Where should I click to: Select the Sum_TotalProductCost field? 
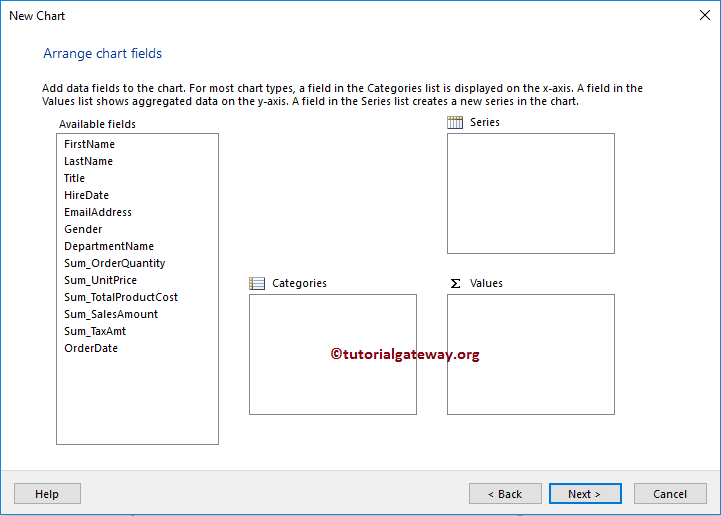(x=121, y=297)
